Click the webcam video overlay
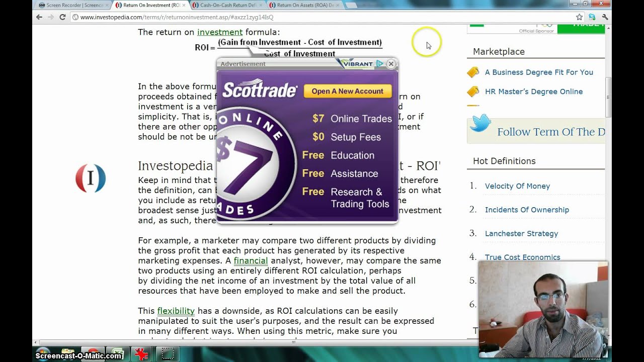The height and width of the screenshot is (362, 644). tap(543, 309)
